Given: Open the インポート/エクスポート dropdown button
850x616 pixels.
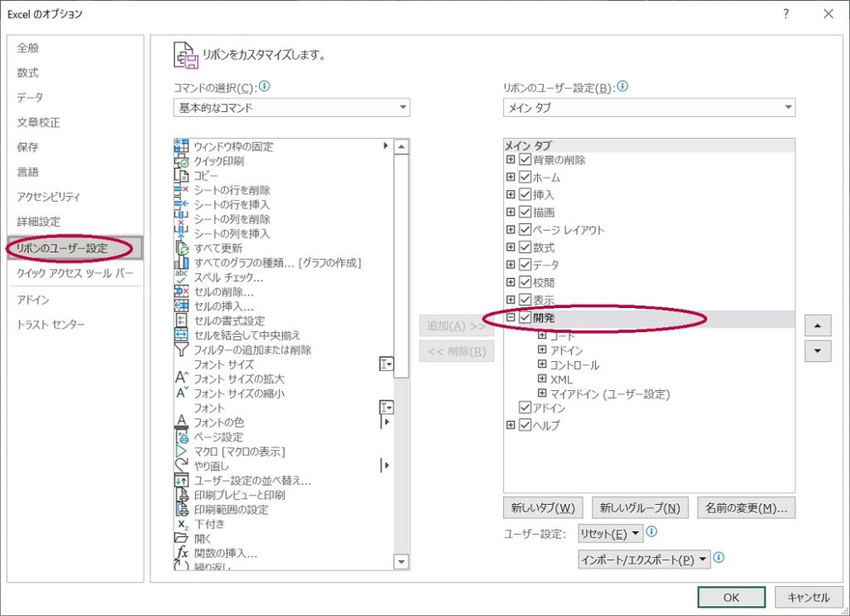Looking at the screenshot, I should coord(644,560).
